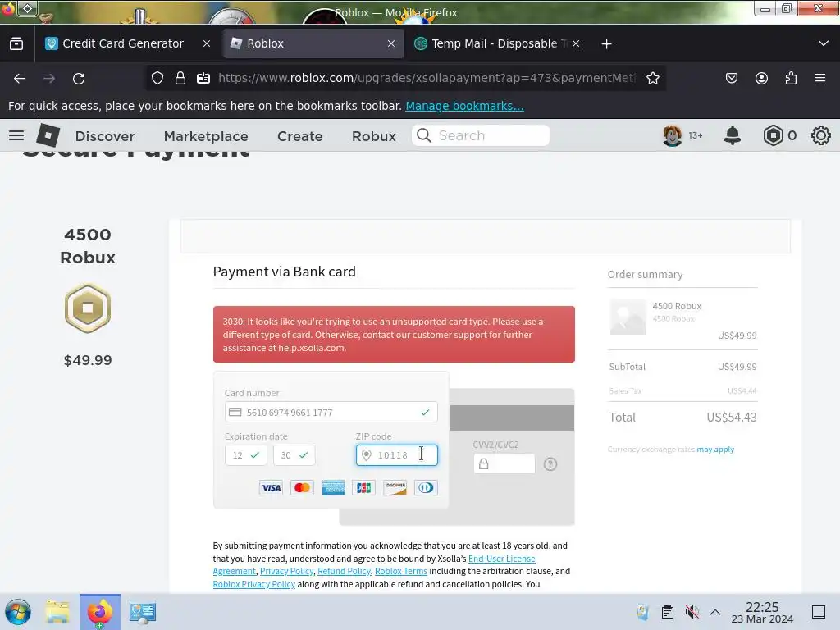Open Firefox View recent browsing icon
The height and width of the screenshot is (630, 840).
(16, 44)
